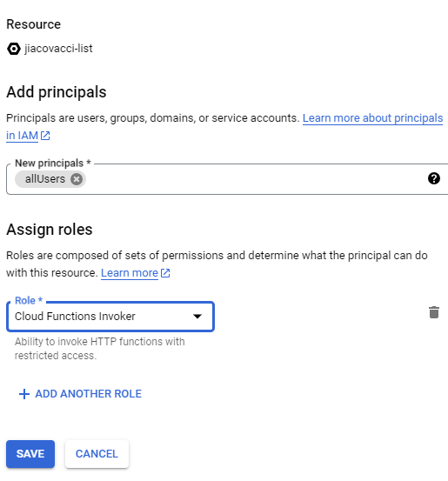The image size is (448, 481).
Task: Click external icon next to Learn more
Action: [165, 273]
